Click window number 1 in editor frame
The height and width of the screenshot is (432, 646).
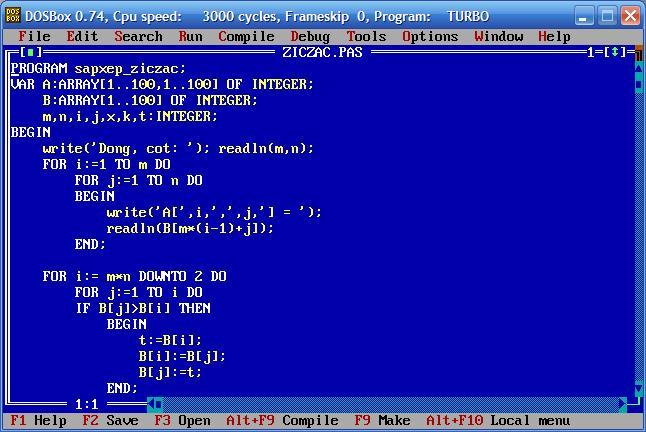tap(590, 52)
